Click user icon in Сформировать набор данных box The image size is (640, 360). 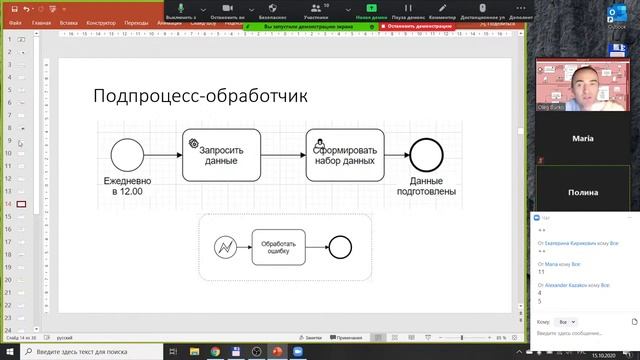click(x=320, y=143)
